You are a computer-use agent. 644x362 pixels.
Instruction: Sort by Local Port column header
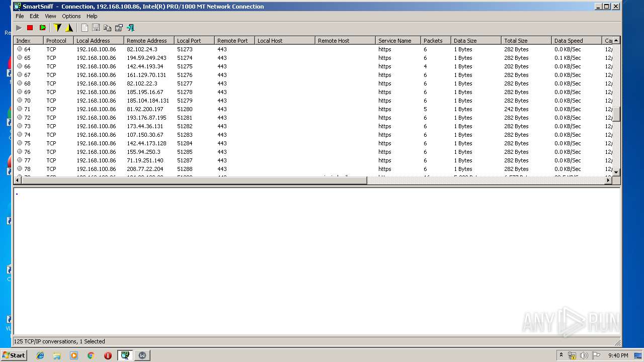[194, 41]
